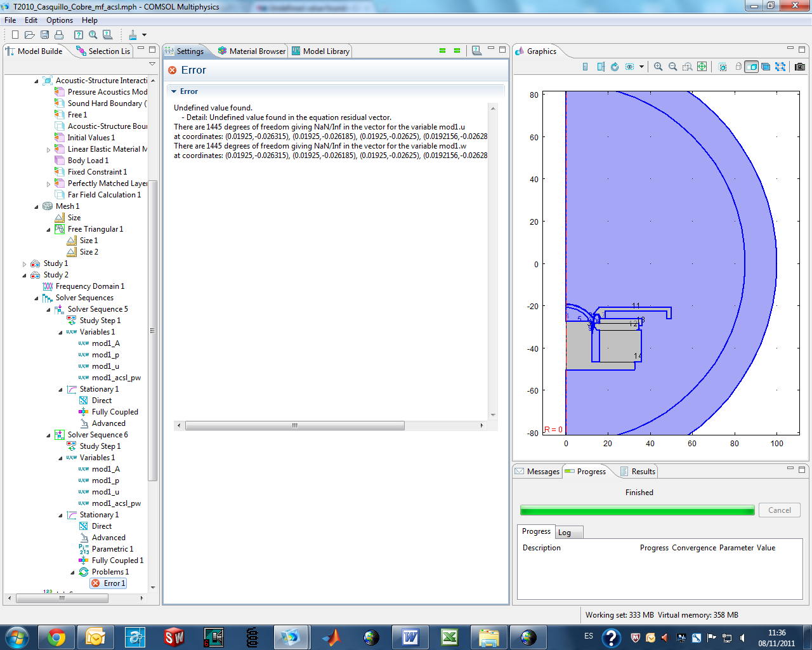Open Google Chrome from the taskbar

pyautogui.click(x=56, y=637)
